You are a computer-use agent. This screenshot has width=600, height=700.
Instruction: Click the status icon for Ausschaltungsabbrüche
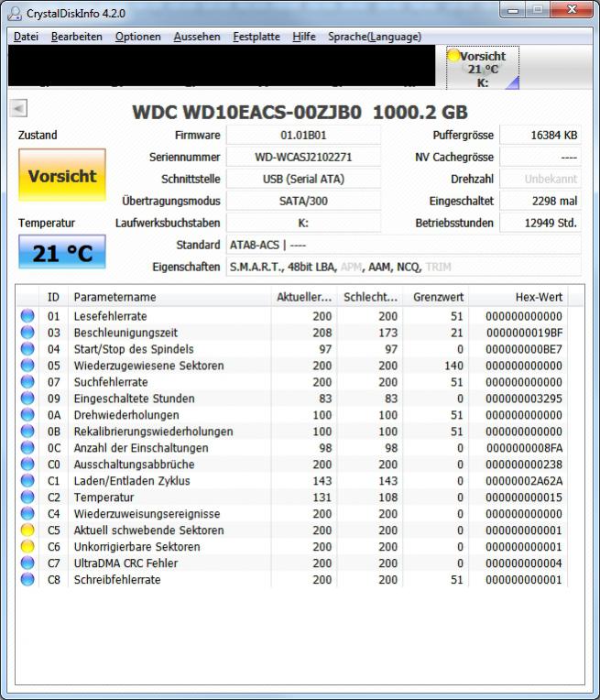point(27,465)
